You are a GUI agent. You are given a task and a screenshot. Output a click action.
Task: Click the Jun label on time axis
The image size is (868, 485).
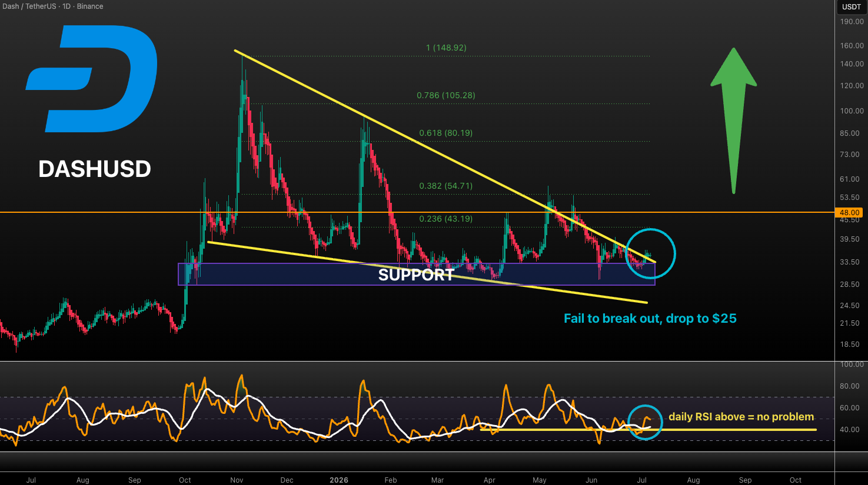pyautogui.click(x=591, y=480)
